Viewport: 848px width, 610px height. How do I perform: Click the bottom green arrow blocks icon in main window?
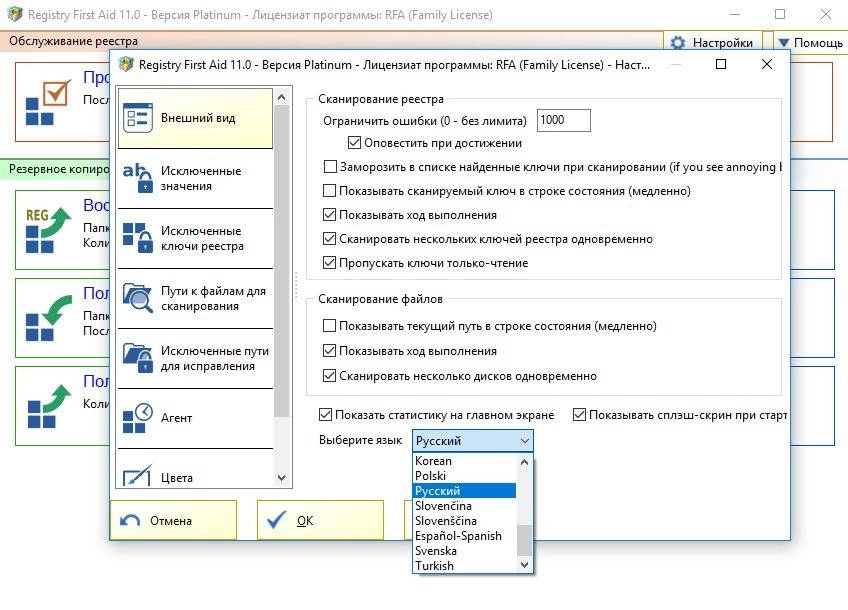[x=48, y=406]
